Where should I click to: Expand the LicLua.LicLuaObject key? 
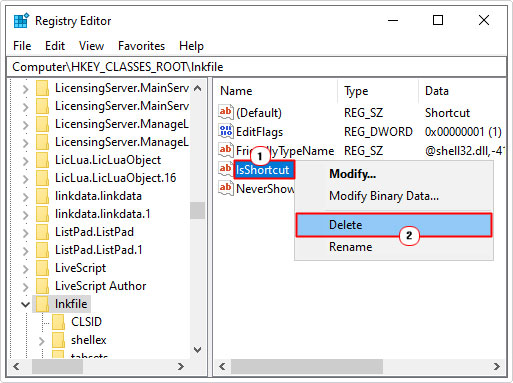pyautogui.click(x=25, y=161)
